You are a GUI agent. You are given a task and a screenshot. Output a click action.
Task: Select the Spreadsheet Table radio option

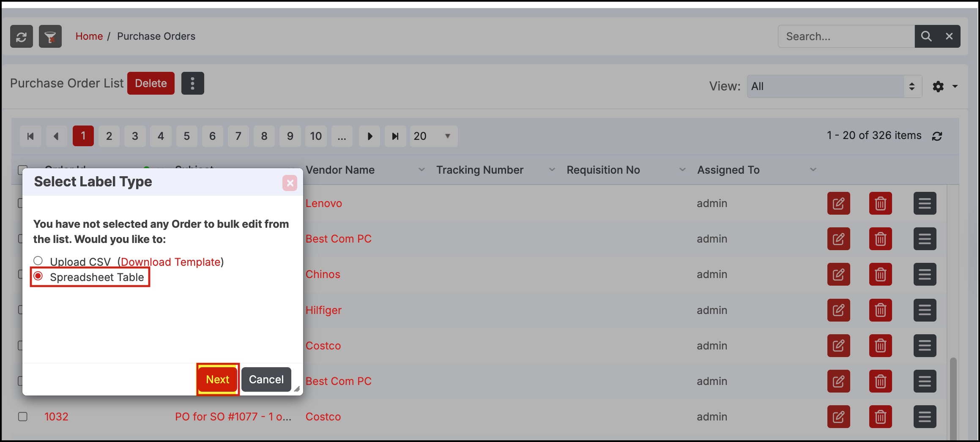(x=38, y=276)
